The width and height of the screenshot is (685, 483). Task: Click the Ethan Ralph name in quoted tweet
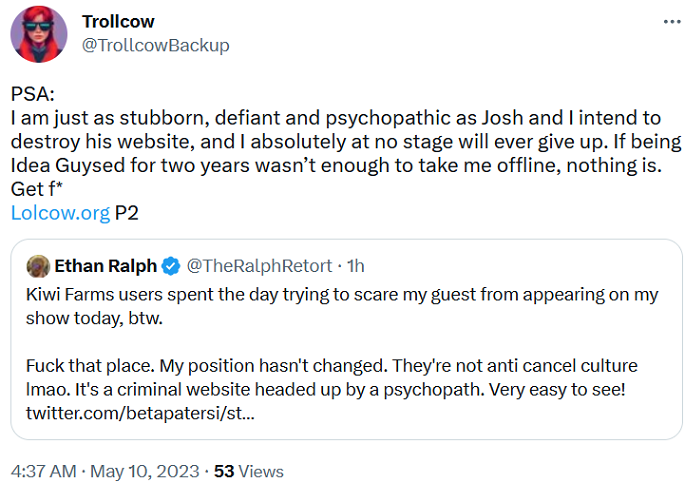tap(103, 266)
